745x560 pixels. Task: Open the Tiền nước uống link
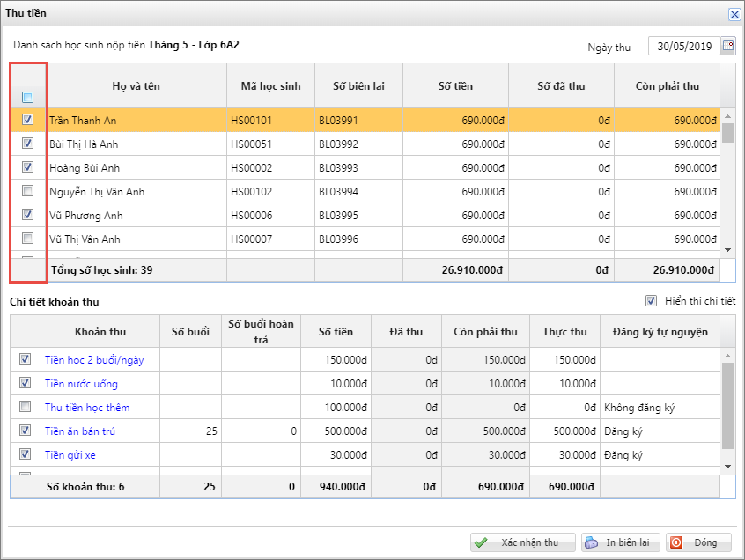(x=81, y=384)
